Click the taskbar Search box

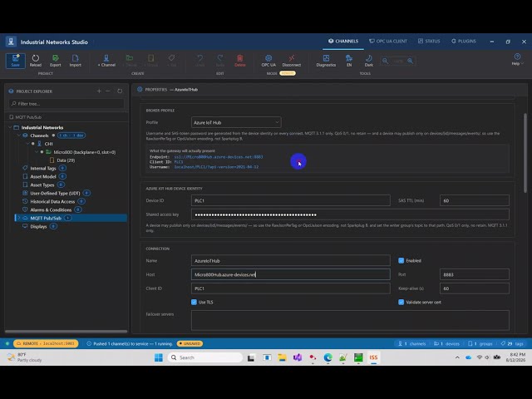click(x=205, y=357)
